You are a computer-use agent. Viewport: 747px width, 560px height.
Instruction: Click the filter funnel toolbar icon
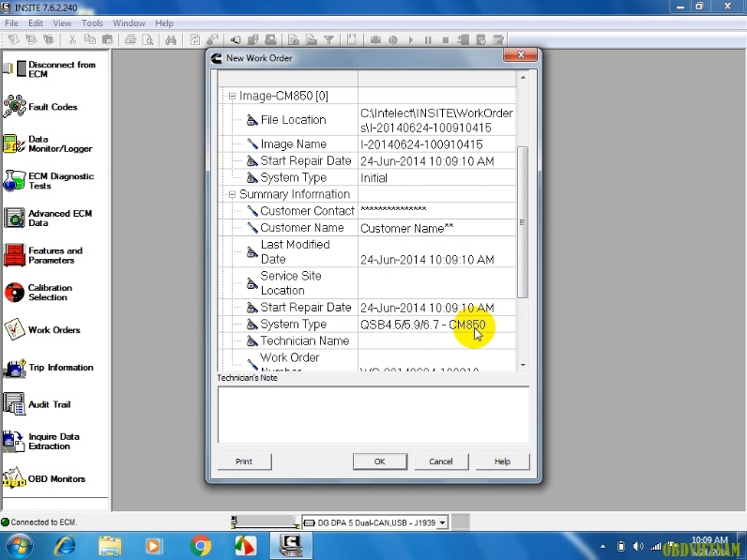pyautogui.click(x=328, y=40)
